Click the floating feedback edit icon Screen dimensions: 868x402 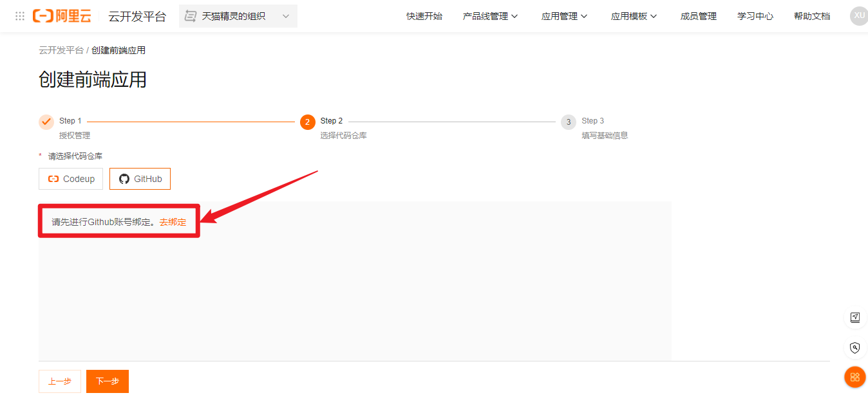coord(855,317)
